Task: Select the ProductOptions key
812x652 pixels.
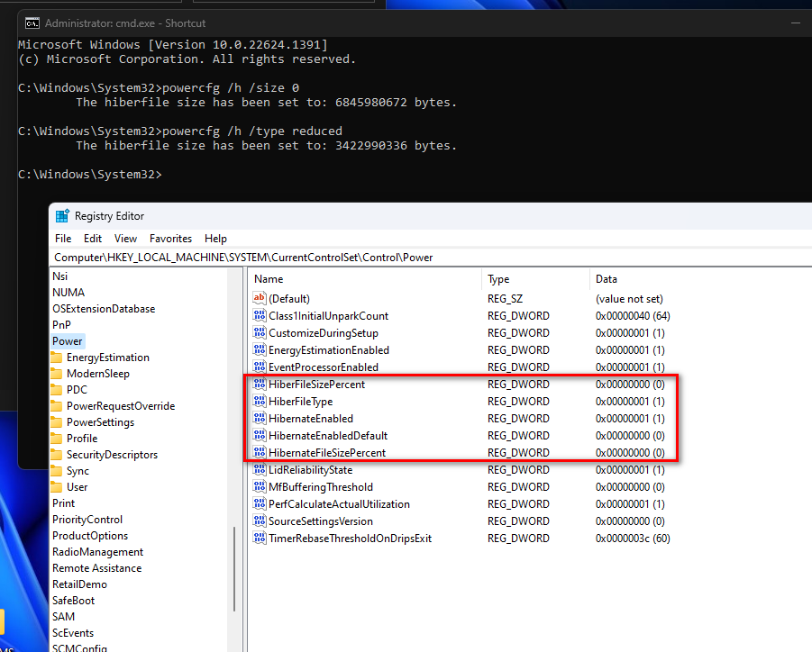Action: coord(90,536)
